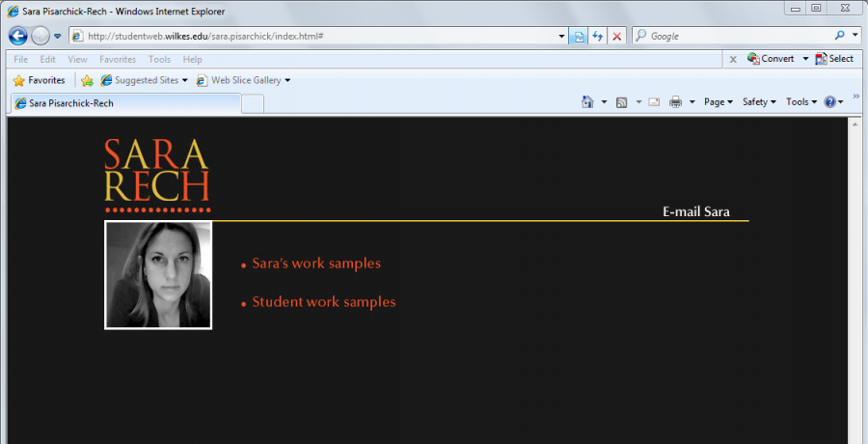Open the recent pages dropdown arrow
The width and height of the screenshot is (868, 444).
tap(57, 37)
